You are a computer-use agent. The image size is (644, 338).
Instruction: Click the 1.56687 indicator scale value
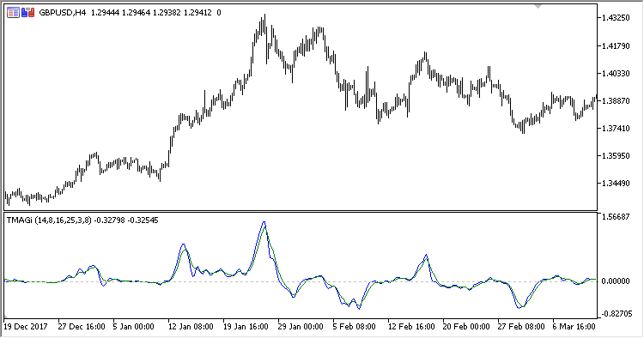coord(616,217)
